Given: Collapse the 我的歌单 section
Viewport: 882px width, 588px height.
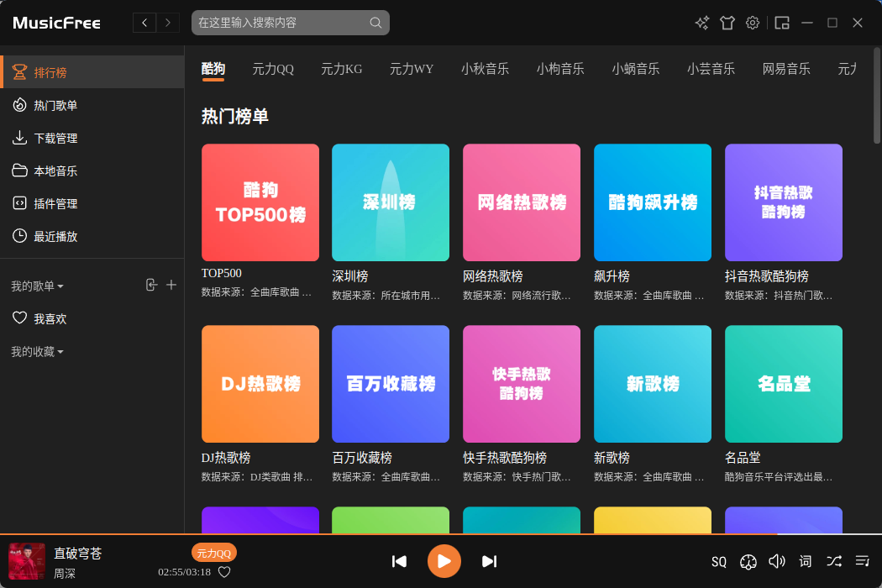Looking at the screenshot, I should coord(37,286).
